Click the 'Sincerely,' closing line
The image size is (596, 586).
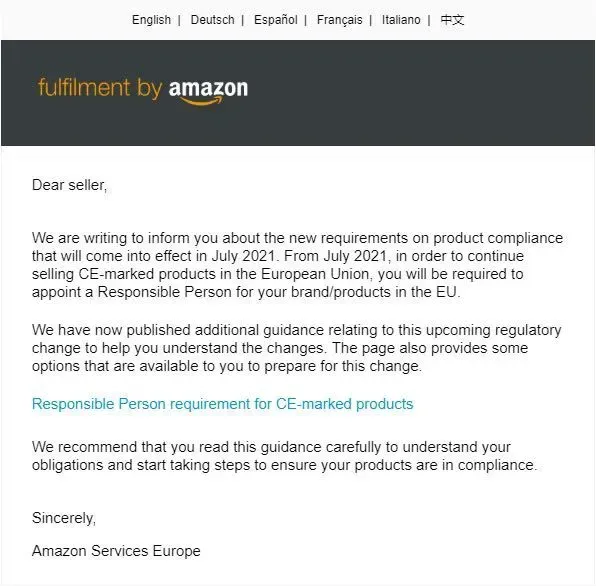point(64,518)
